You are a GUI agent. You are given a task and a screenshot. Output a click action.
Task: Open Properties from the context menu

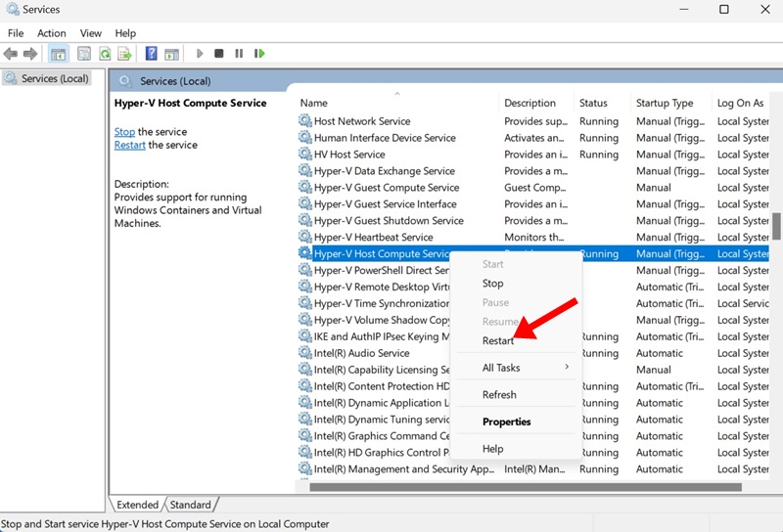click(507, 422)
